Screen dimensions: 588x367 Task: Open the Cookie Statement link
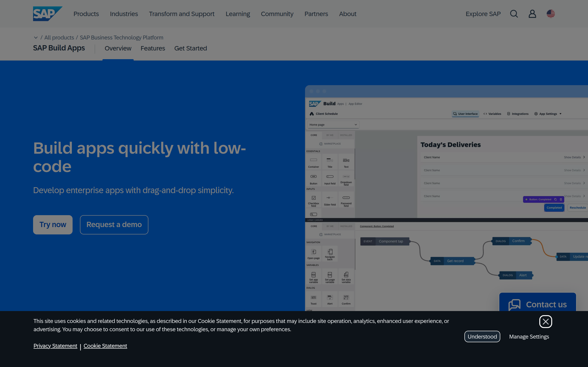[x=105, y=346]
